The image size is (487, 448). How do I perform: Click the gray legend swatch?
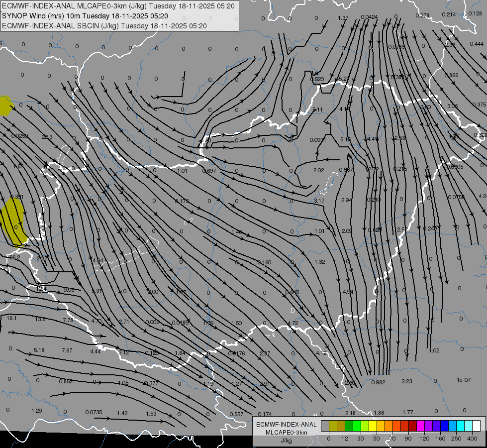click(x=325, y=426)
